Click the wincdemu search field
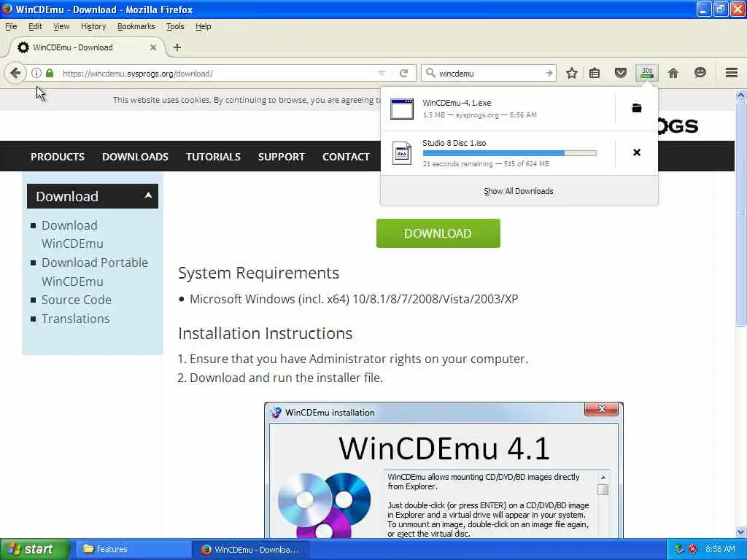 (488, 74)
